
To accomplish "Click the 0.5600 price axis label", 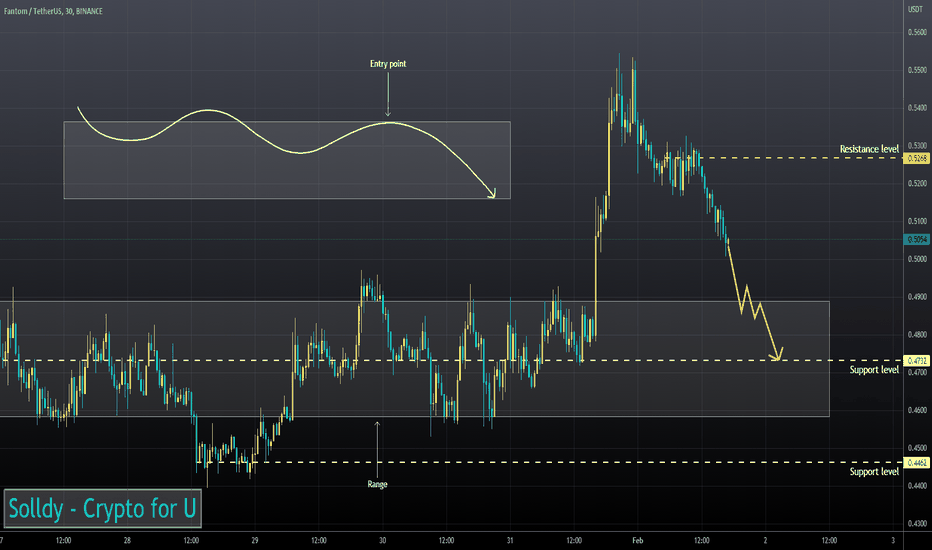I will click(x=917, y=32).
